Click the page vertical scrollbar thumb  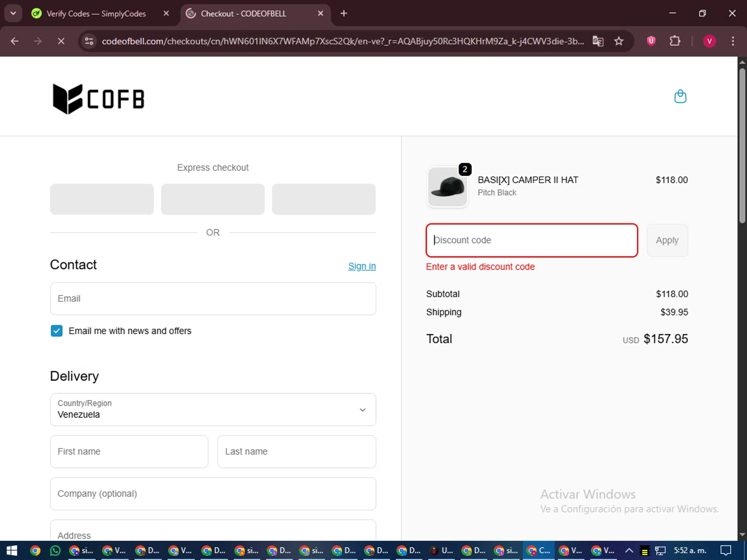pyautogui.click(x=742, y=145)
